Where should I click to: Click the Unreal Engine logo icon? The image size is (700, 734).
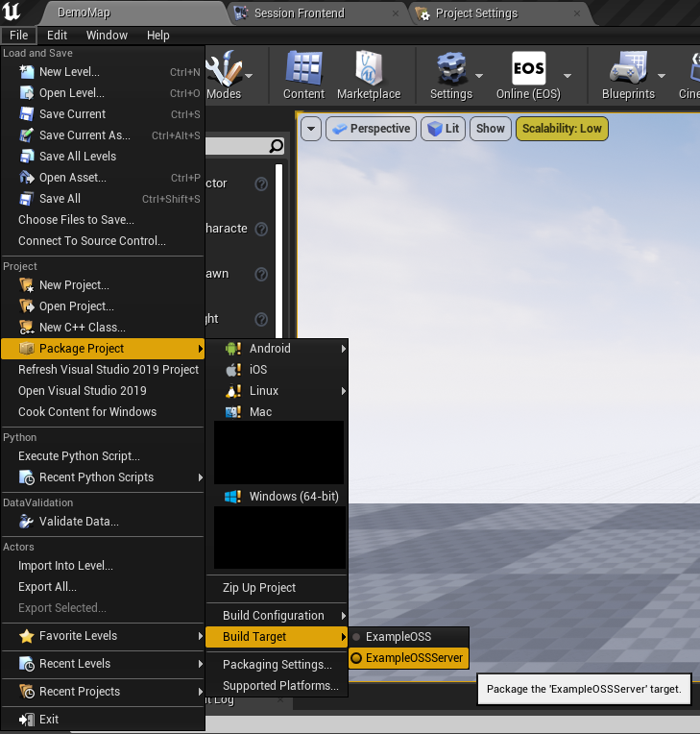[x=12, y=12]
